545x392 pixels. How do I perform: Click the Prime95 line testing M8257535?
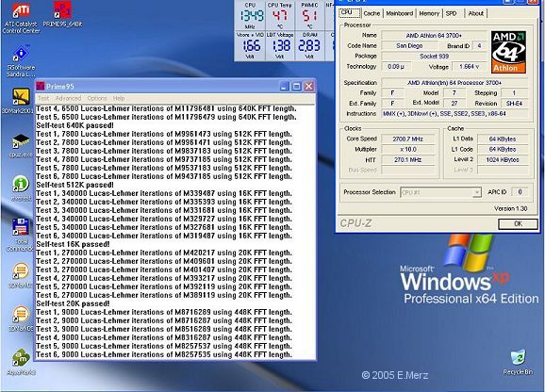click(x=164, y=354)
